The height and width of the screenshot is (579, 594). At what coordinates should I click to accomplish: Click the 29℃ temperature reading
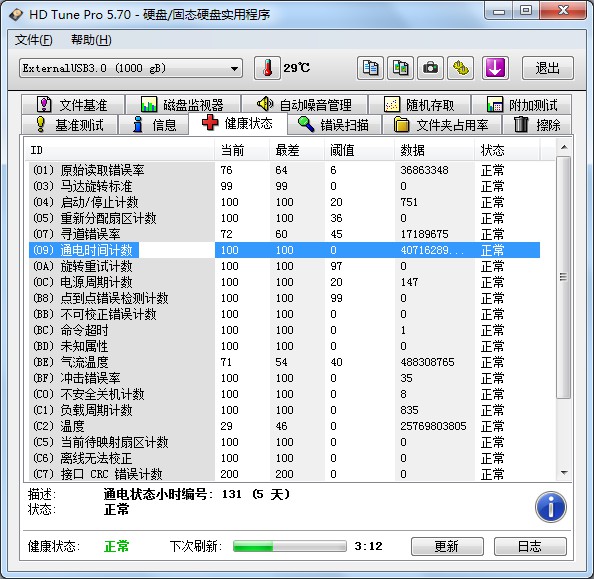coord(297,68)
